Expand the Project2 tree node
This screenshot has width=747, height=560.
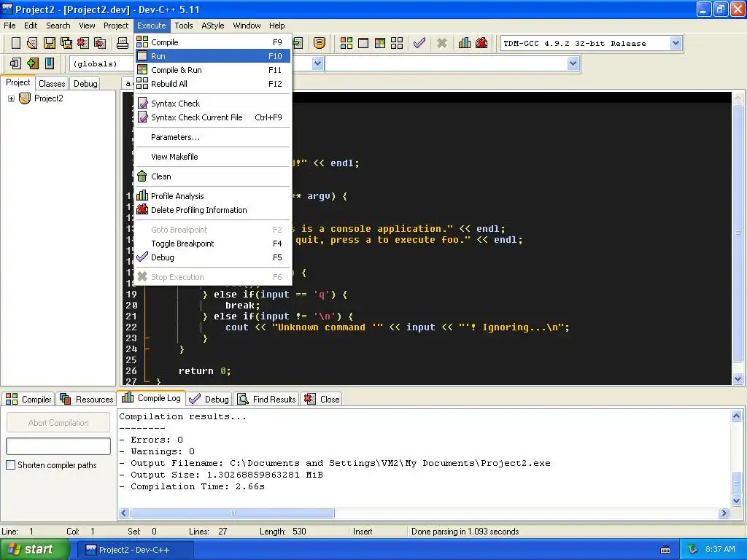11,98
